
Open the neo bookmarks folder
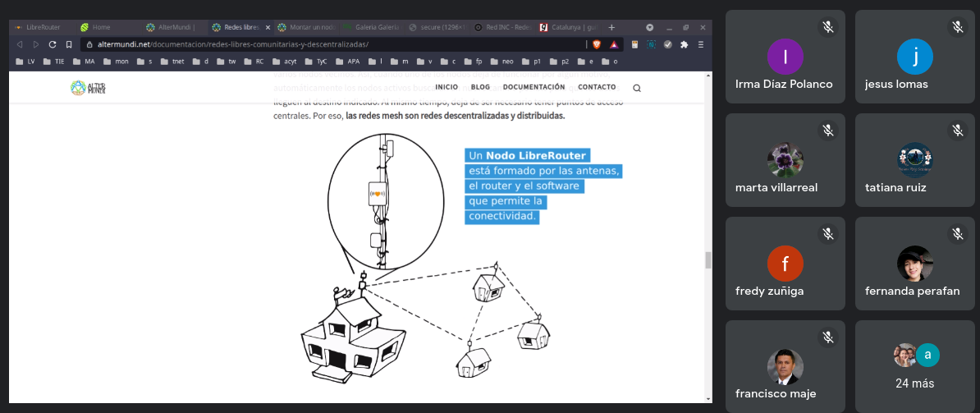(502, 62)
